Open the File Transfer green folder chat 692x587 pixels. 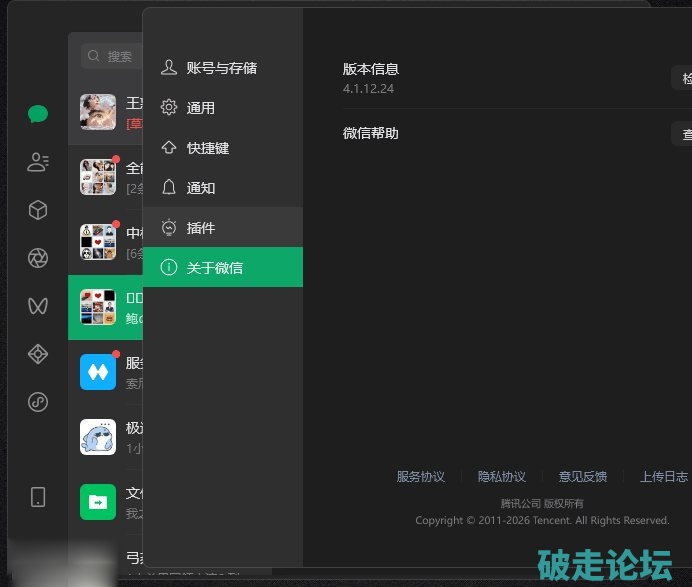(x=105, y=502)
